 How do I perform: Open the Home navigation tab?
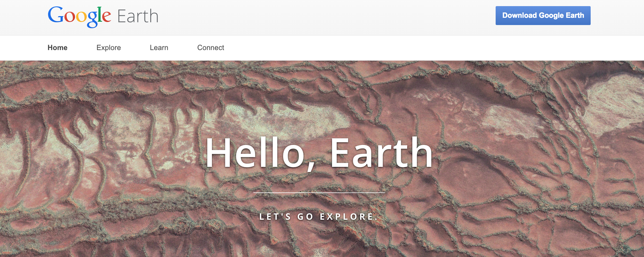58,48
